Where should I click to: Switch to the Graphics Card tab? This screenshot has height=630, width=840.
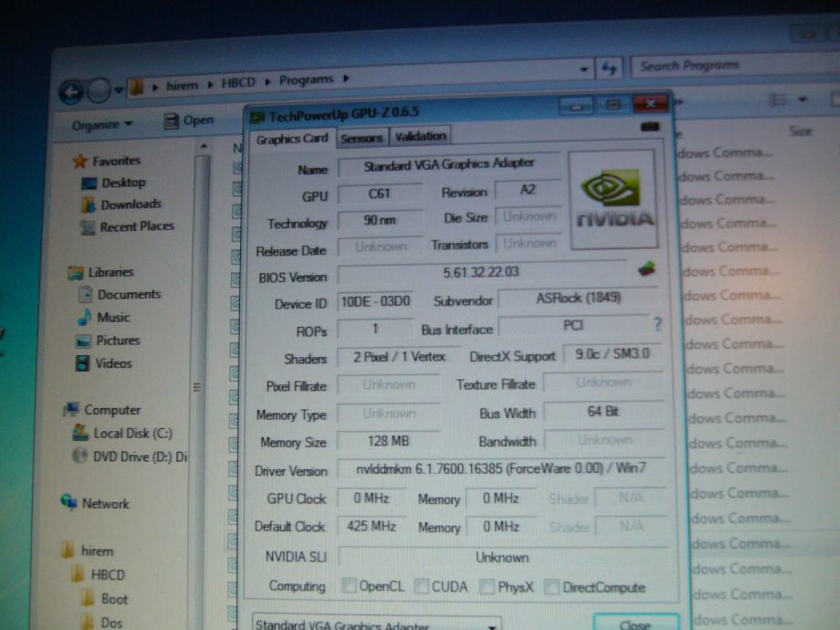(x=292, y=139)
